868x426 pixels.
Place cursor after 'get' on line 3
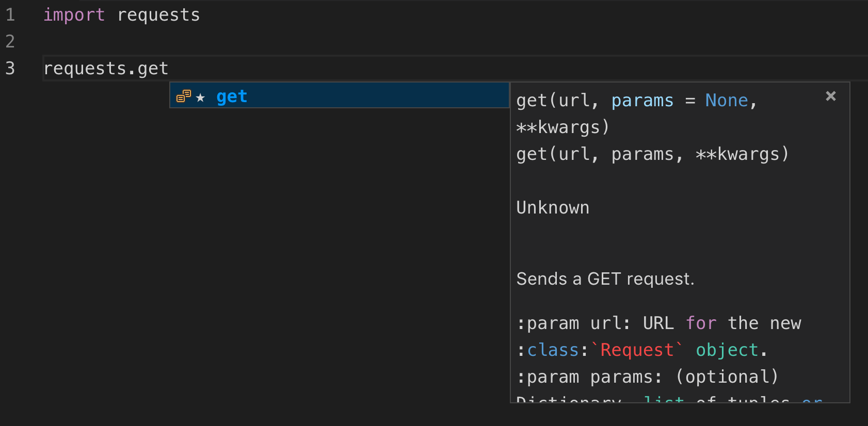click(x=169, y=69)
